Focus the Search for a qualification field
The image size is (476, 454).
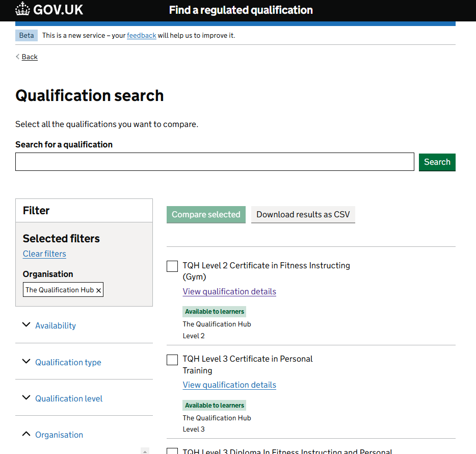point(215,162)
